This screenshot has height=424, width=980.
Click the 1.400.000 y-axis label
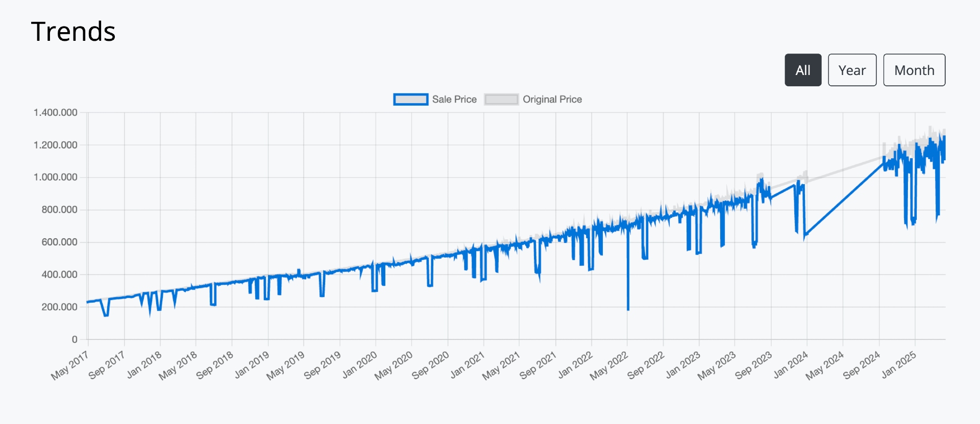(x=56, y=112)
